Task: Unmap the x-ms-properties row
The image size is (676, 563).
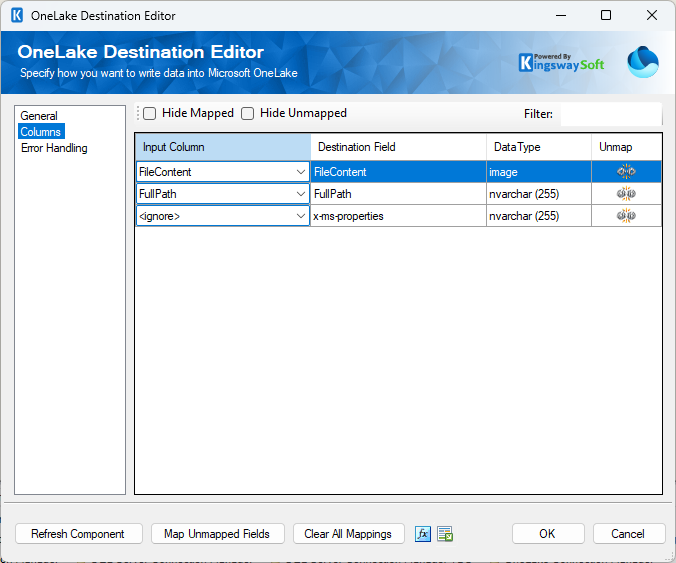Action: (x=626, y=216)
